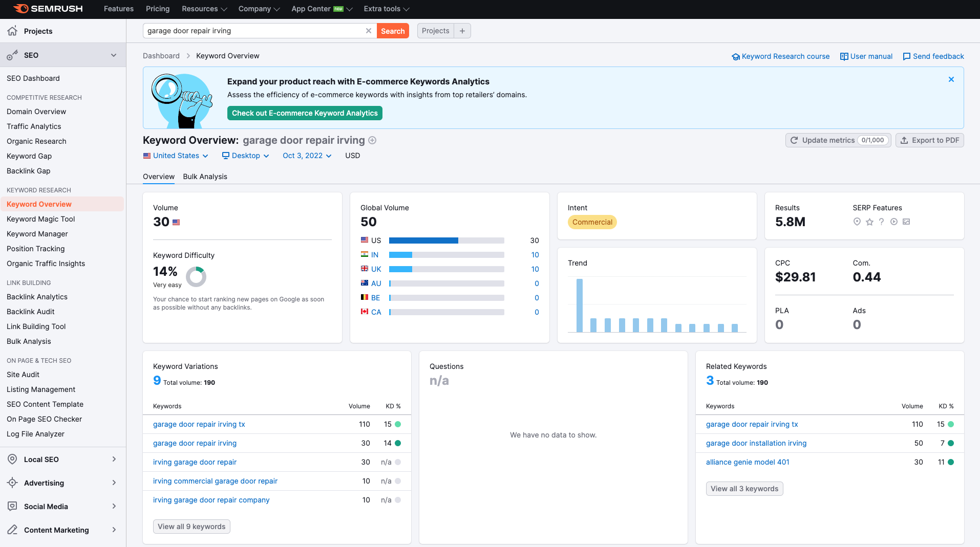Click the orange Search button
The width and height of the screenshot is (980, 547).
pyautogui.click(x=393, y=31)
